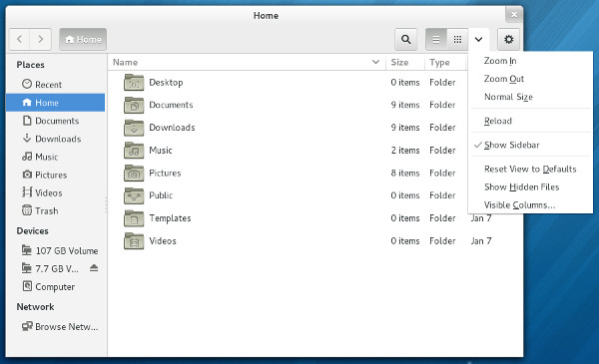
Task: Click the Desktop folder icon
Action: point(134,83)
